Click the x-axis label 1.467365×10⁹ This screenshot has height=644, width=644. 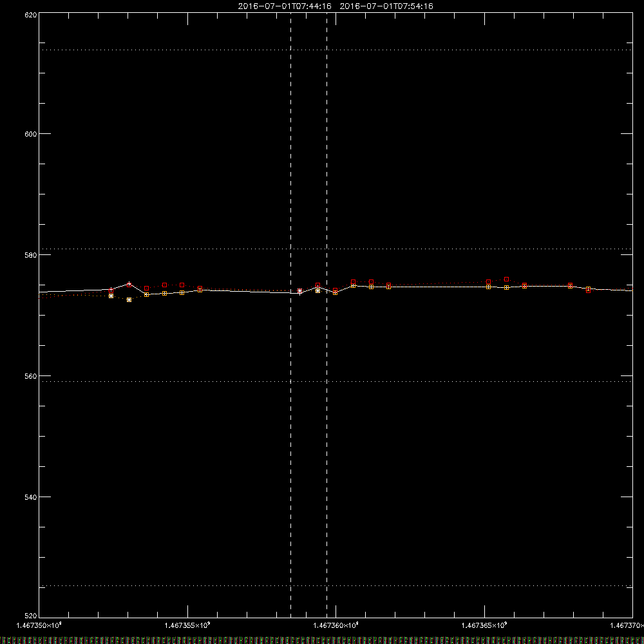[x=485, y=625]
